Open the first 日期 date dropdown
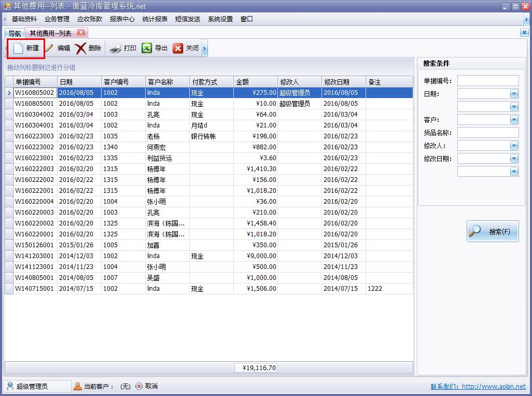This screenshot has height=396, width=532. click(514, 94)
